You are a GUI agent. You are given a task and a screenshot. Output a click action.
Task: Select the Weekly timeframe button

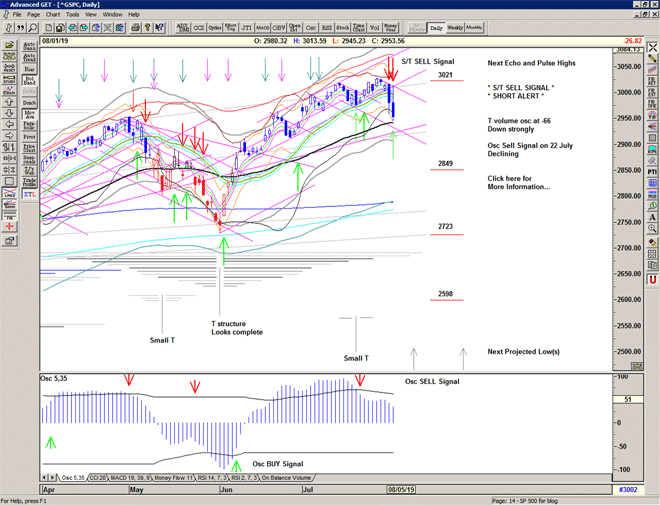(x=455, y=28)
